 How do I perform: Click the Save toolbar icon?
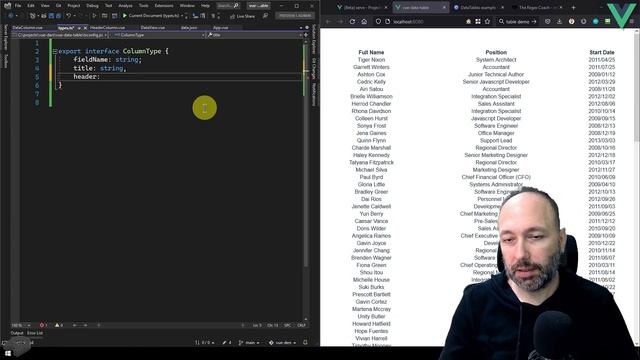click(51, 16)
